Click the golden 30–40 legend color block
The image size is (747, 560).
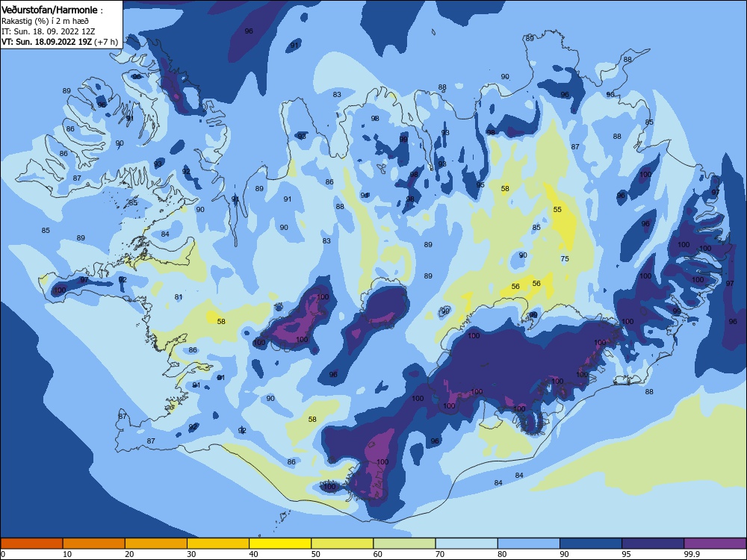tap(218, 544)
